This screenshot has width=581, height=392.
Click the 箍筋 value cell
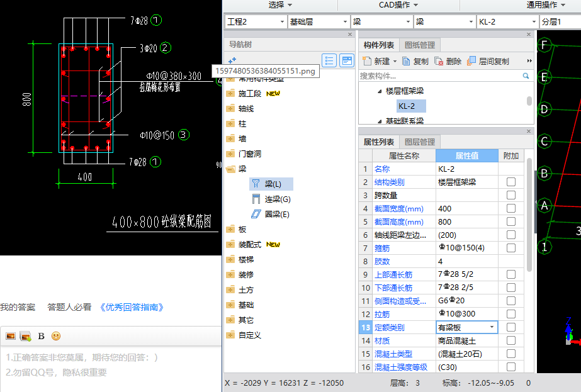(467, 248)
